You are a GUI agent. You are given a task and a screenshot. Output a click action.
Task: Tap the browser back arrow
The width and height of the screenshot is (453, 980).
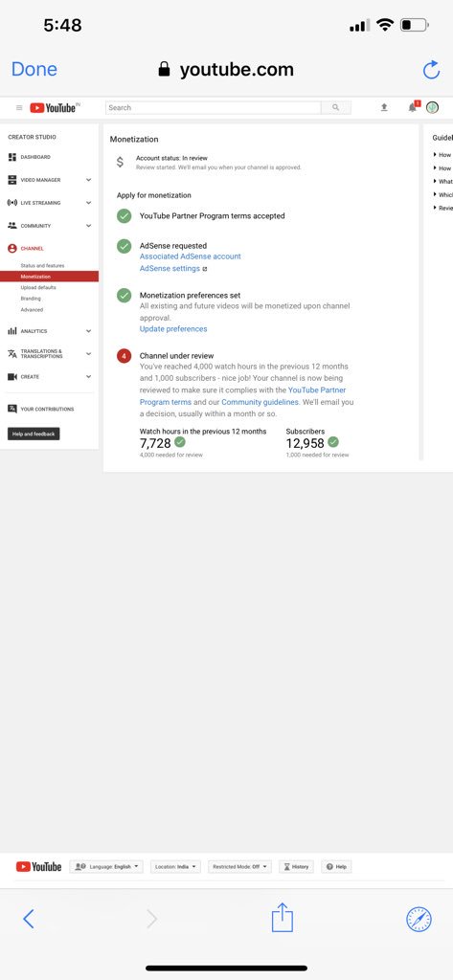coord(28,919)
